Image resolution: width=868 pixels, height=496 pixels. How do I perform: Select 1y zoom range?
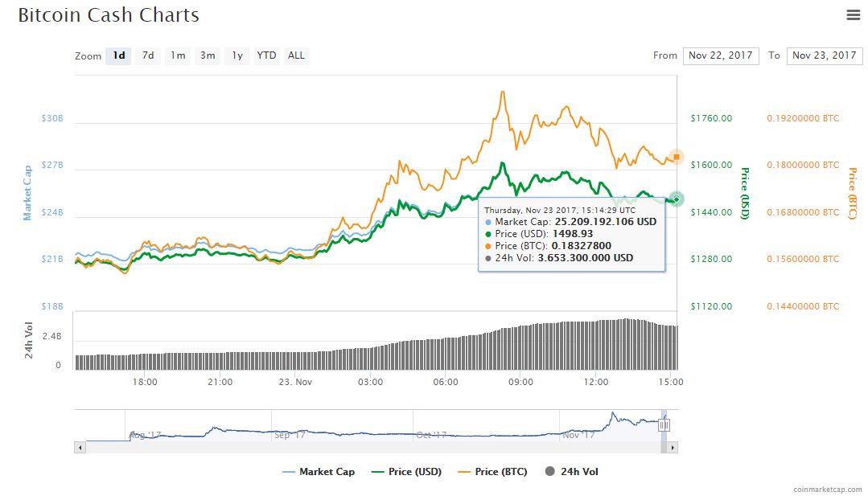237,55
